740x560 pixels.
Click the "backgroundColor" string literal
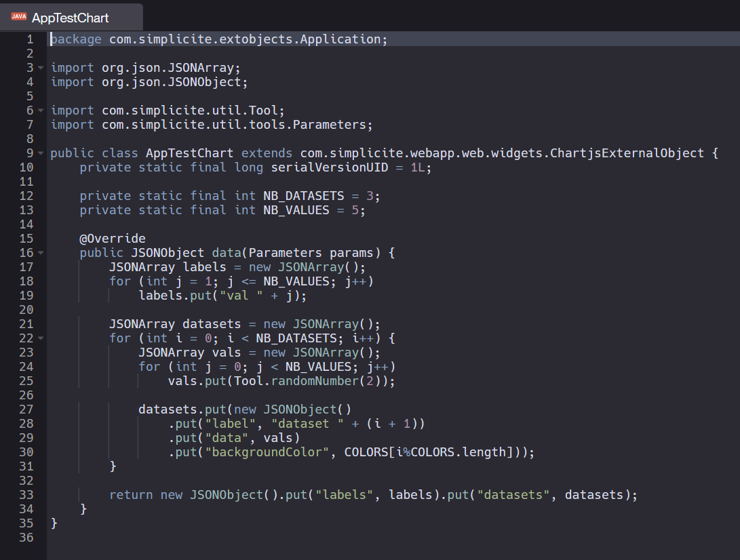pos(267,452)
